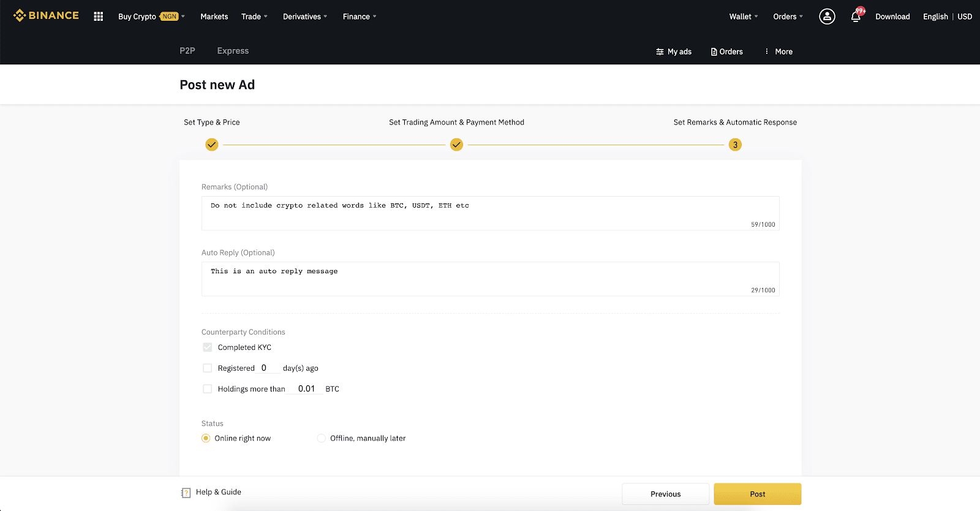The height and width of the screenshot is (511, 980).
Task: Switch to the Express tab
Action: [x=233, y=51]
